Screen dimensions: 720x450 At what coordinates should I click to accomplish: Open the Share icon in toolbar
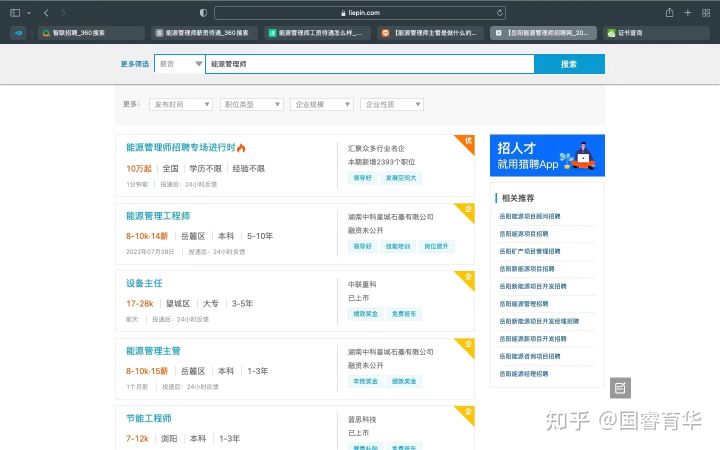(669, 13)
